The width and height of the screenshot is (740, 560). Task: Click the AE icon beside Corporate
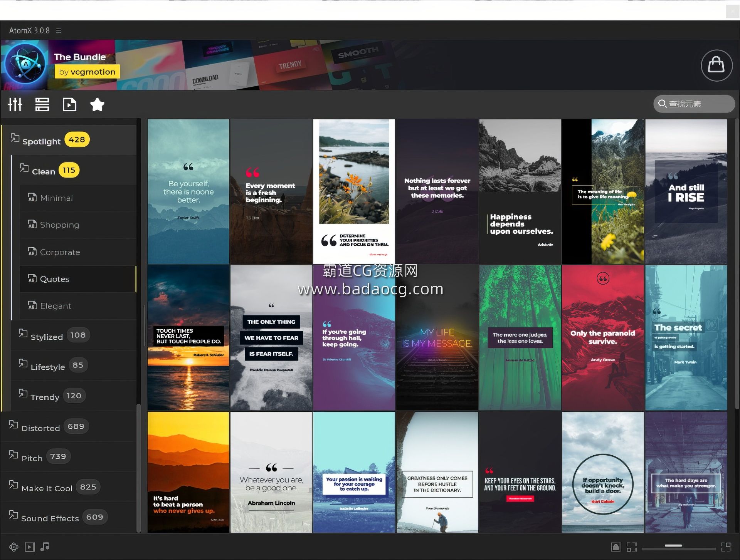point(32,251)
